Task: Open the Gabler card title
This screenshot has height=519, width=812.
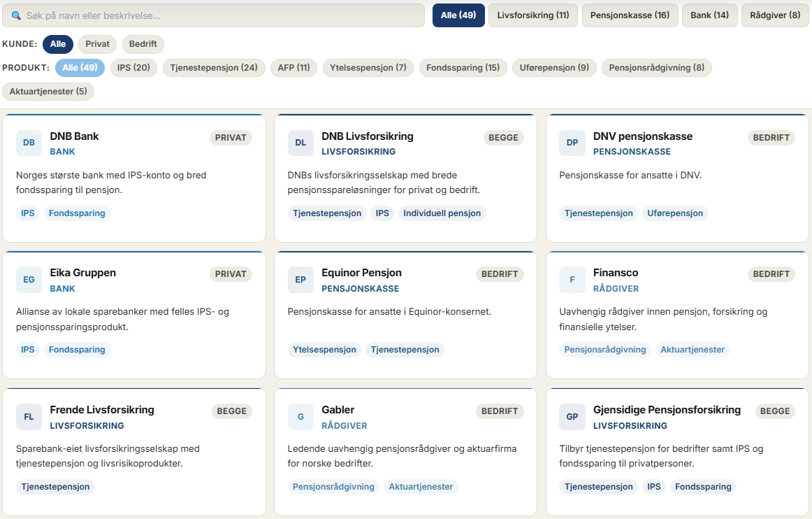Action: pos(338,410)
